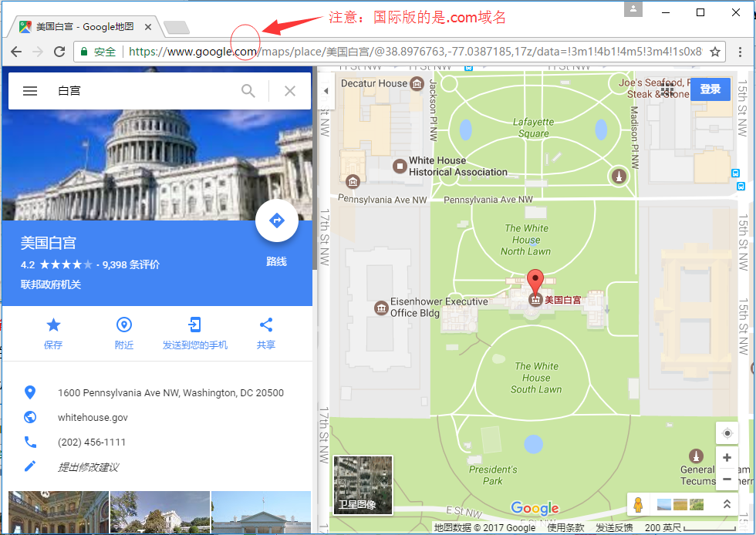The width and height of the screenshot is (756, 535).
Task: Click the search magnifier icon
Action: [248, 91]
